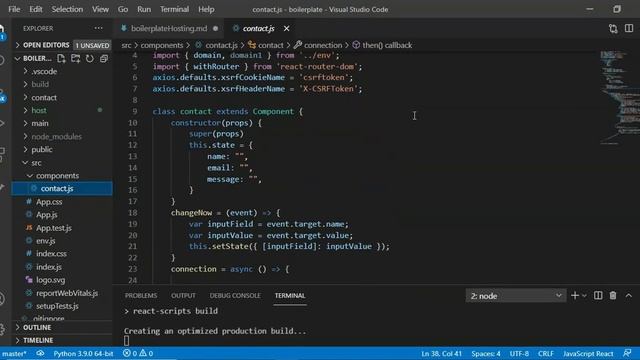640x360 pixels.
Task: Collapse the components folder
Action: [x=57, y=176]
